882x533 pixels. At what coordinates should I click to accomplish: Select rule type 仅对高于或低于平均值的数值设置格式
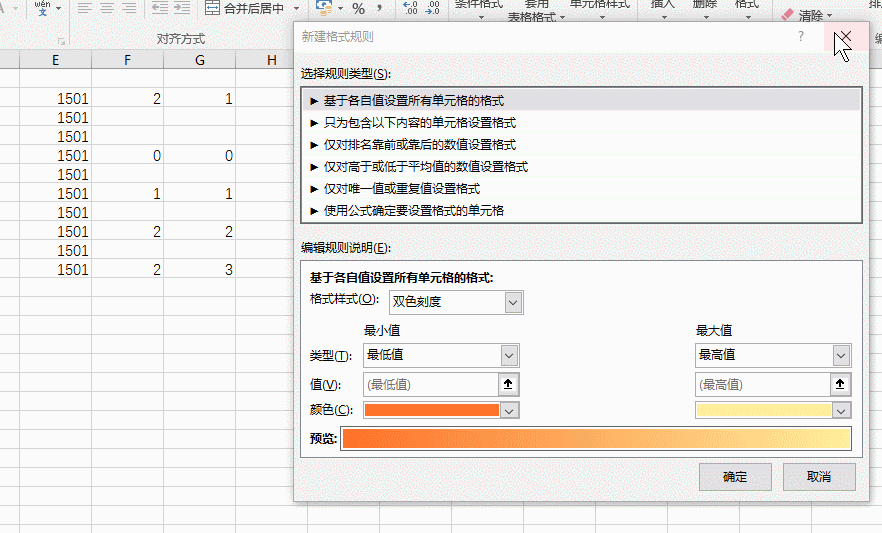click(582, 166)
